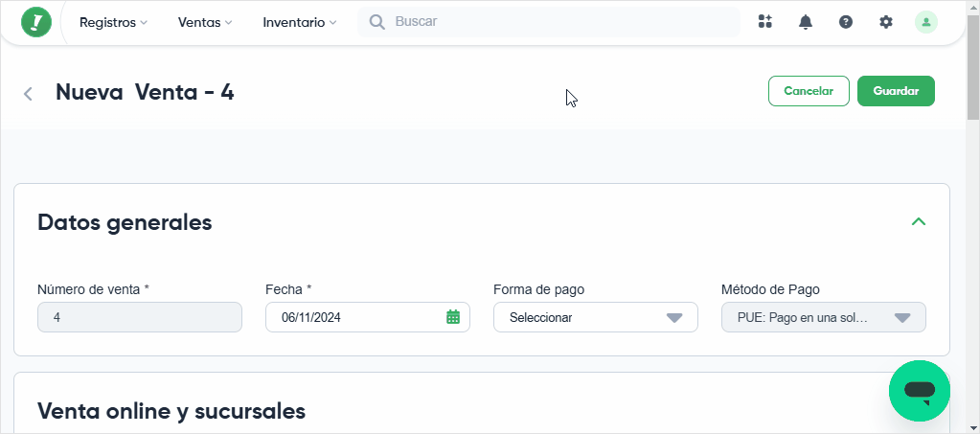Click the search magnifier icon
Image resolution: width=980 pixels, height=434 pixels.
coord(376,22)
